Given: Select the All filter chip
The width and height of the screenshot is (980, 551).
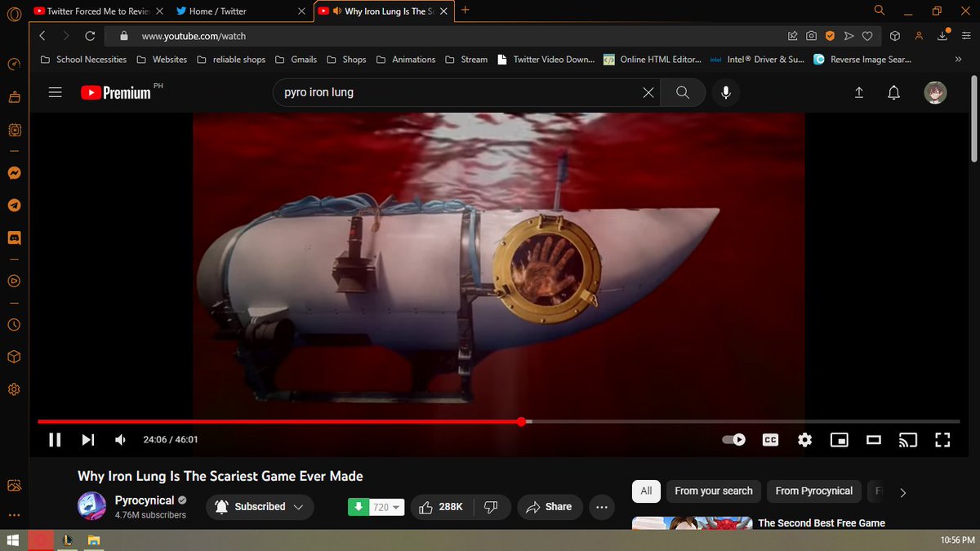Looking at the screenshot, I should (646, 491).
